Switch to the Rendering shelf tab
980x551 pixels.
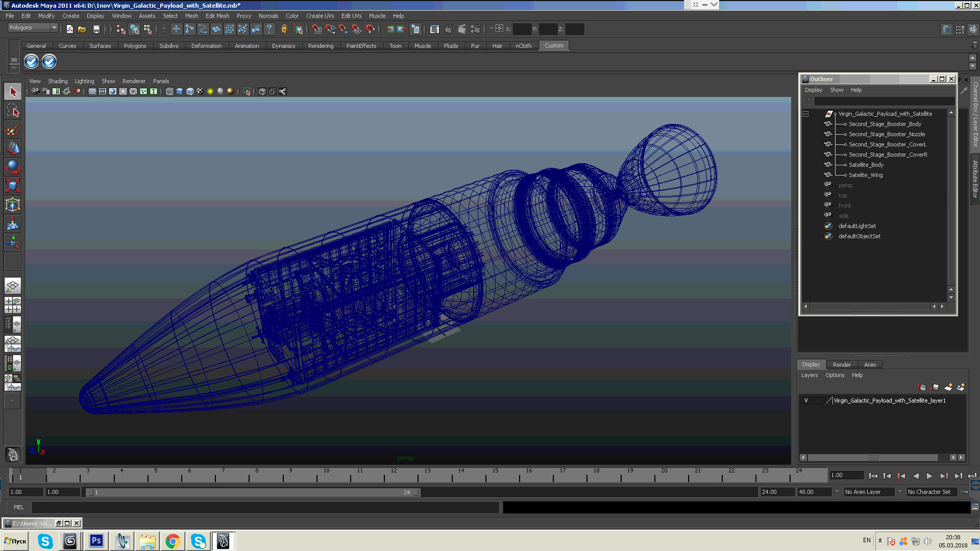[321, 46]
